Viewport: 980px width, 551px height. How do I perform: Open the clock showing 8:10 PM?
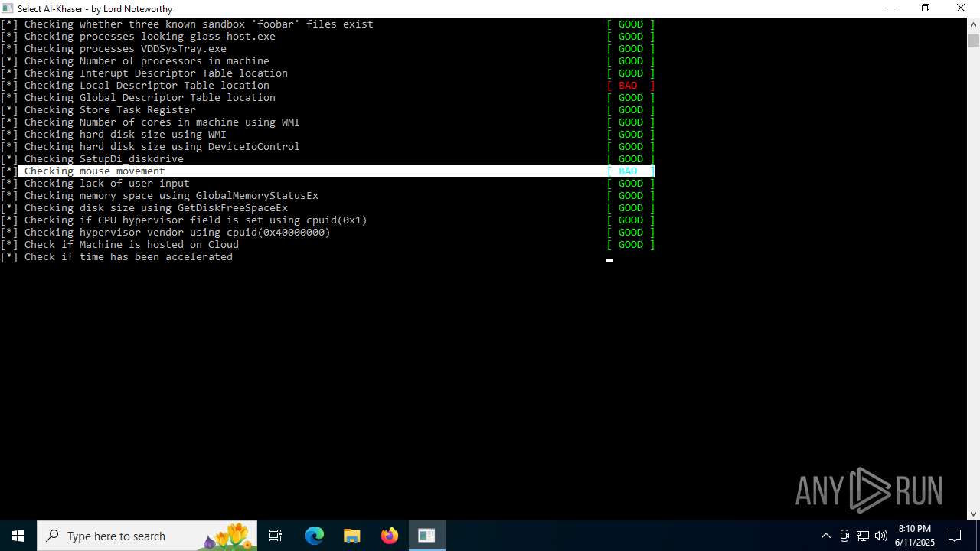click(915, 536)
